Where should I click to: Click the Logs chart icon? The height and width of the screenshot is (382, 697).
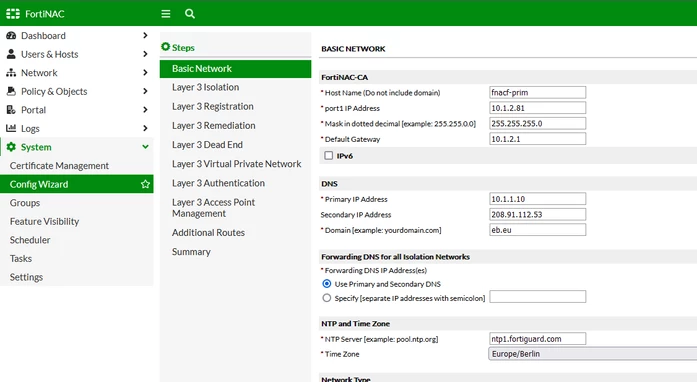[11, 128]
